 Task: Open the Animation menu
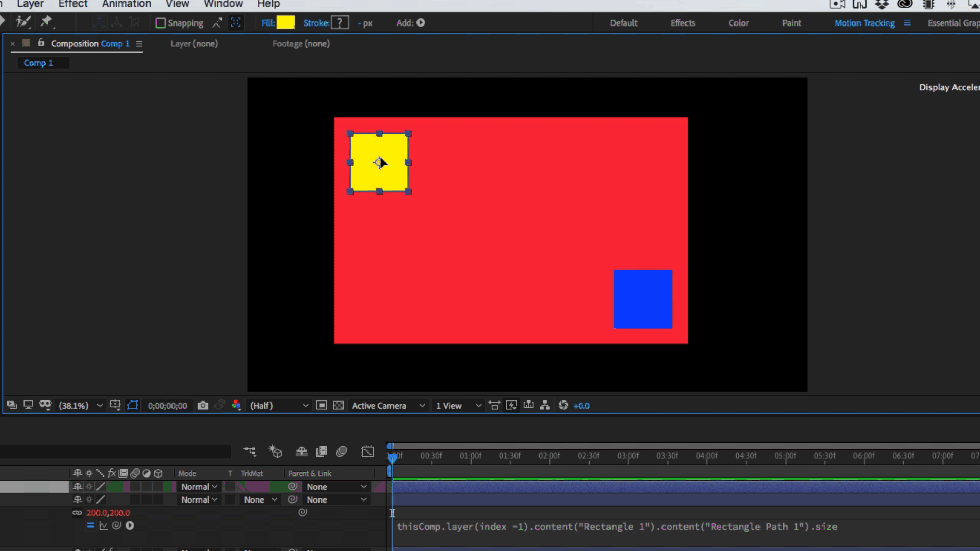tap(126, 4)
